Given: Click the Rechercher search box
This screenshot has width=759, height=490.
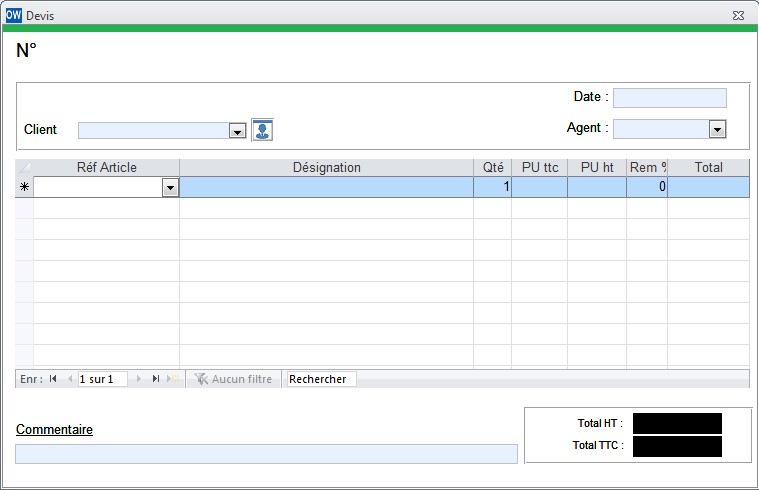Looking at the screenshot, I should 321,379.
